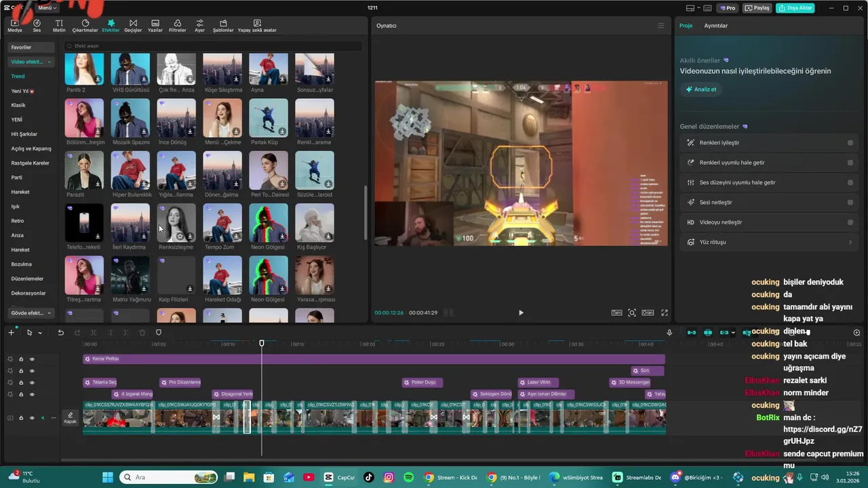Toggle visibility of the main video track
Viewport: 868px width, 488px height.
(31, 418)
